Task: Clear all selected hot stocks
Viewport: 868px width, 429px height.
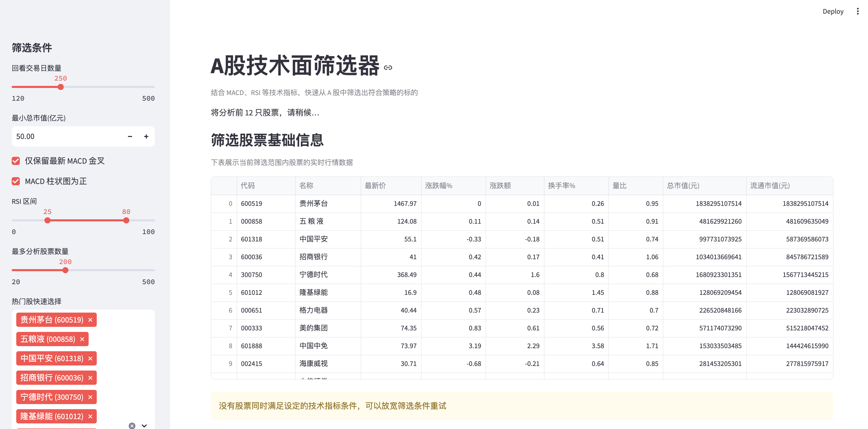Action: click(132, 426)
